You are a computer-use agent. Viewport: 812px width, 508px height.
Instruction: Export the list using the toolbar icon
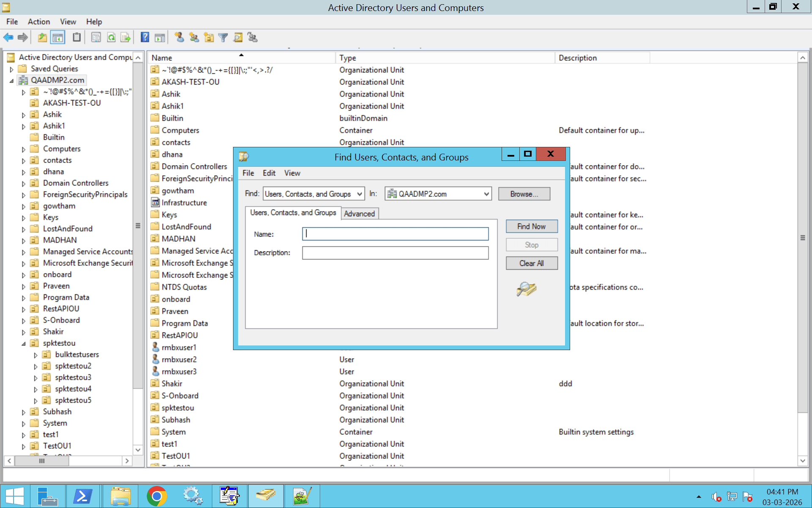pos(125,37)
